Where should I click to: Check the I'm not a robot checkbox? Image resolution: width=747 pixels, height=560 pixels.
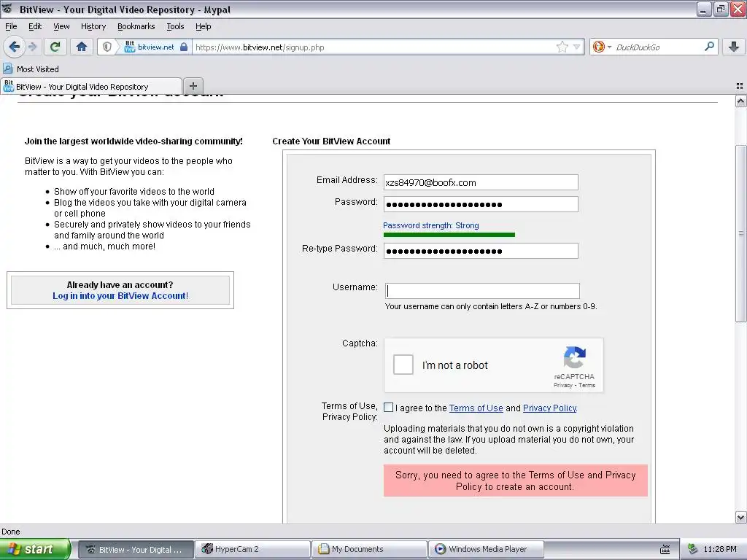click(x=403, y=365)
